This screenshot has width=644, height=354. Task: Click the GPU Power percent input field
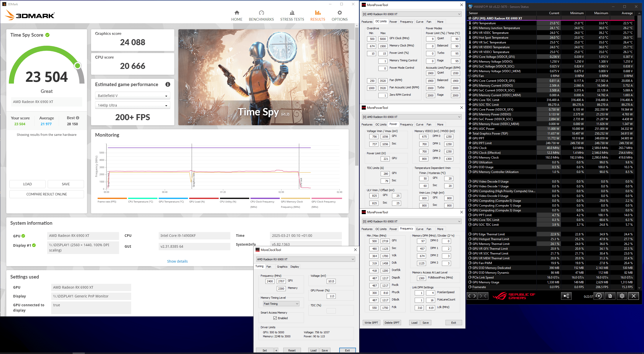tap(331, 296)
